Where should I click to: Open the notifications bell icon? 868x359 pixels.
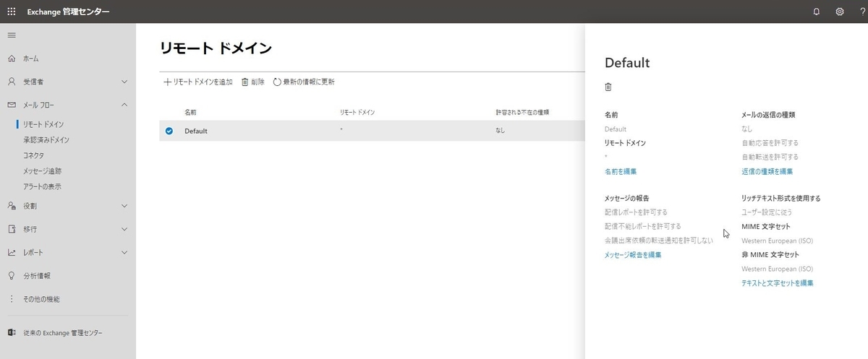(x=817, y=12)
